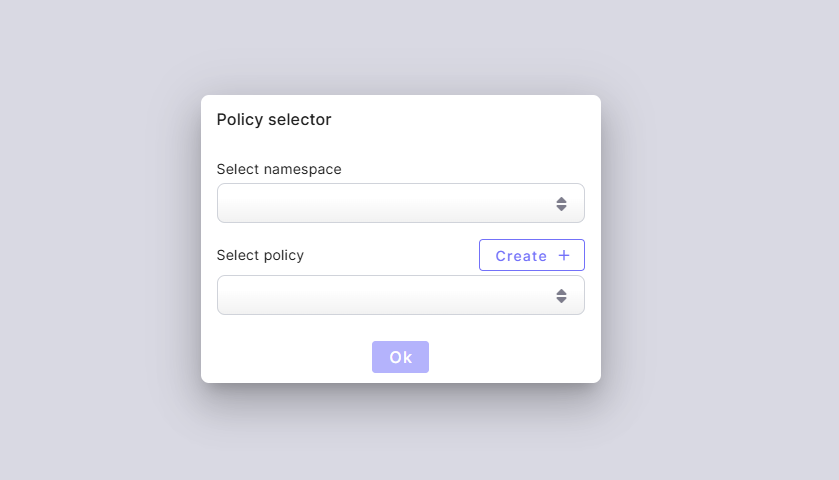Click the Policy selector dialog title
This screenshot has width=839, height=480.
[274, 120]
